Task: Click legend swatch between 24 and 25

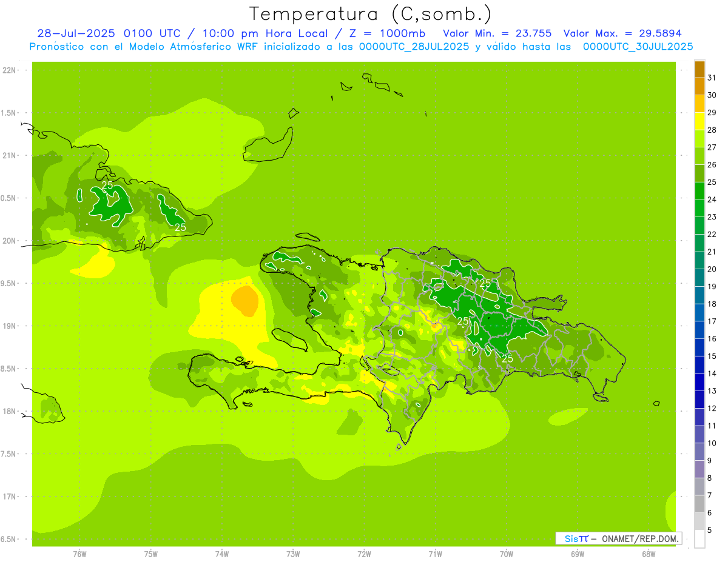Action: (x=699, y=190)
